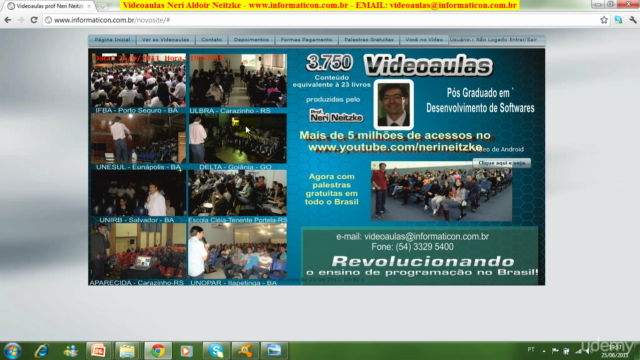Image resolution: width=640 pixels, height=360 pixels.
Task: Select the Videoaulas prof Neri Neitzke tab
Action: 48,6
